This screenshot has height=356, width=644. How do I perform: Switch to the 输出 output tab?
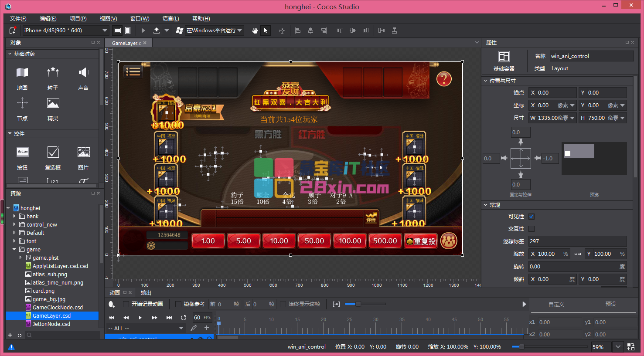[146, 293]
